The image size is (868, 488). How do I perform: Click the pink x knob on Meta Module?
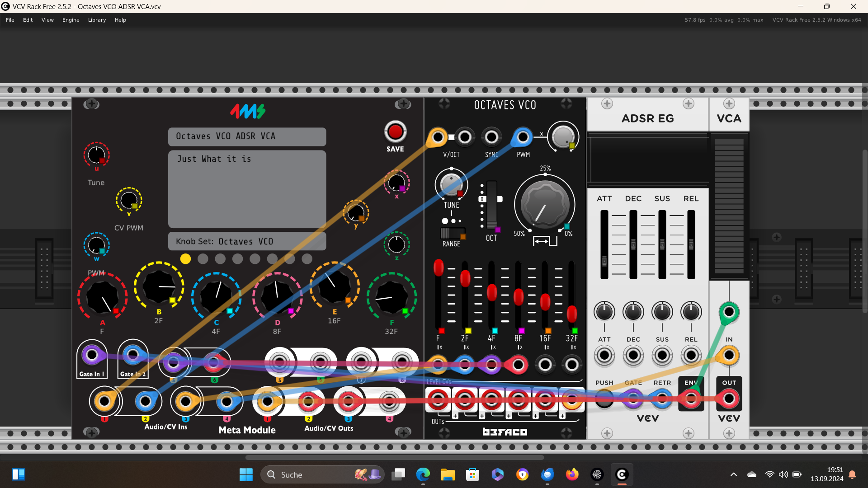click(x=396, y=183)
